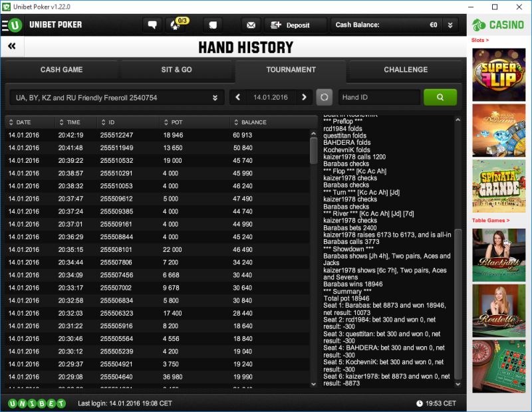Click the clock icon by 19:53 CET
This screenshot has height=412, width=532.
click(420, 403)
